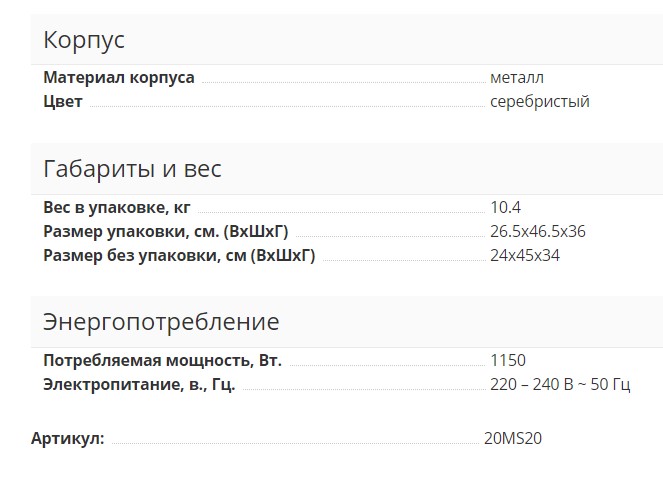This screenshot has height=478, width=663.
Task: Click the серебристый color value
Action: tap(540, 102)
